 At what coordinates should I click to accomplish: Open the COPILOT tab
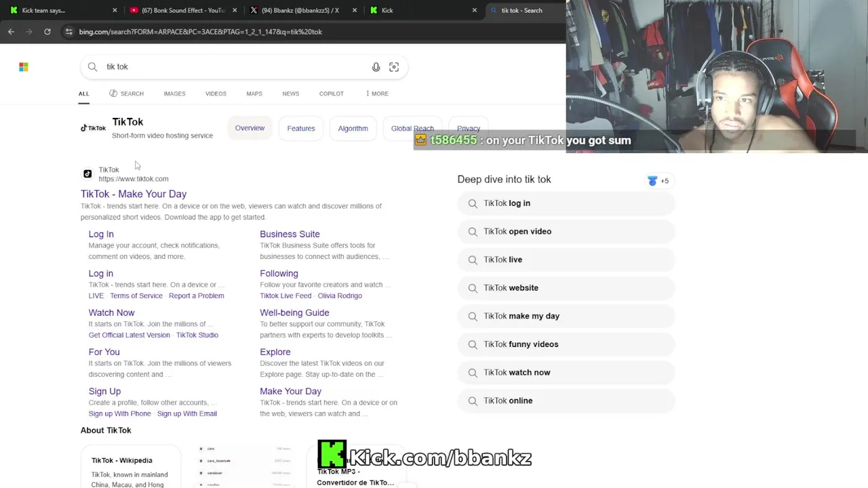(332, 94)
